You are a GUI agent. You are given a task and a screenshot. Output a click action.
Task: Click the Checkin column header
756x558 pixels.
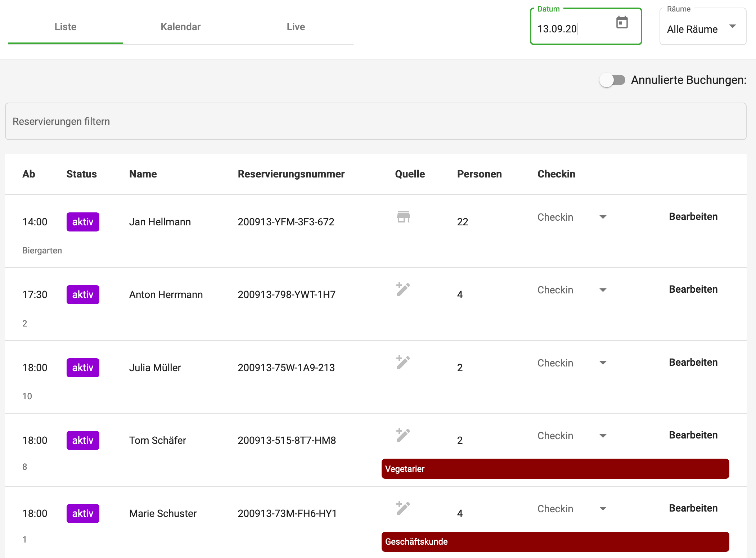tap(556, 174)
